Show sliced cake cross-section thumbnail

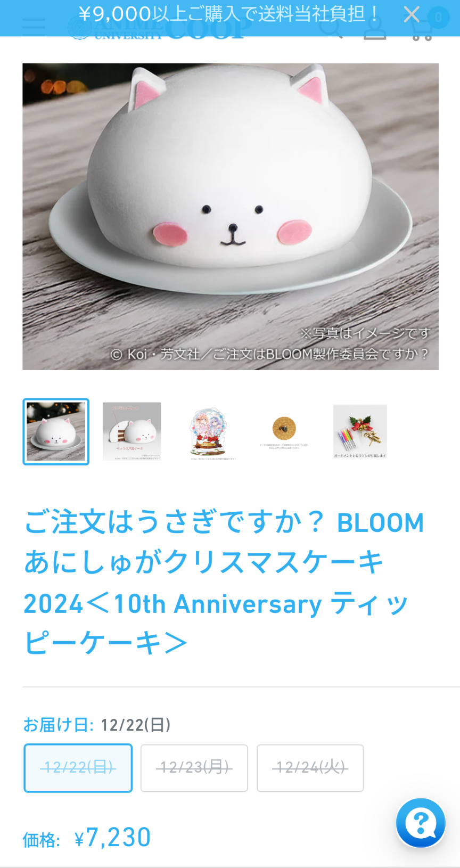pyautogui.click(x=132, y=431)
